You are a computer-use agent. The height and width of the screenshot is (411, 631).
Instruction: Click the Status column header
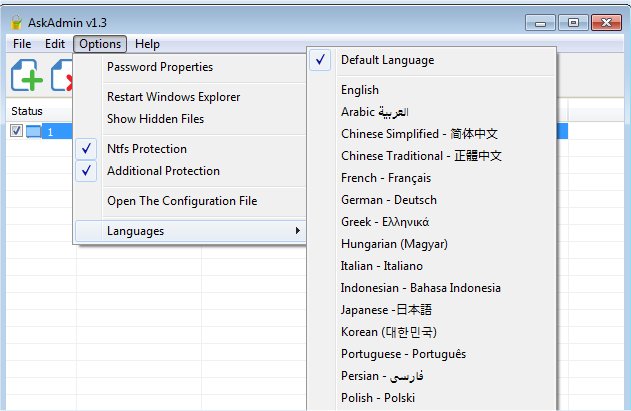pyautogui.click(x=27, y=110)
